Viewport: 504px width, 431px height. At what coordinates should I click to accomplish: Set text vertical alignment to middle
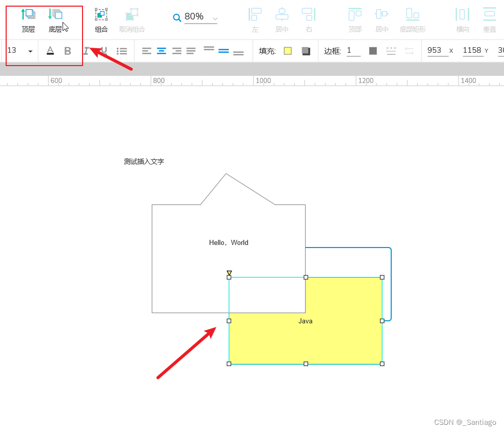coord(224,51)
